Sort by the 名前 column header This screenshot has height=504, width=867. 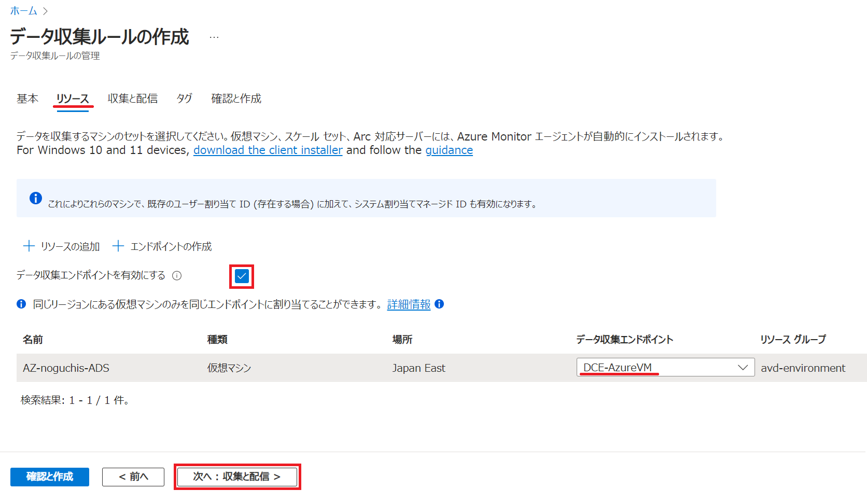point(33,340)
